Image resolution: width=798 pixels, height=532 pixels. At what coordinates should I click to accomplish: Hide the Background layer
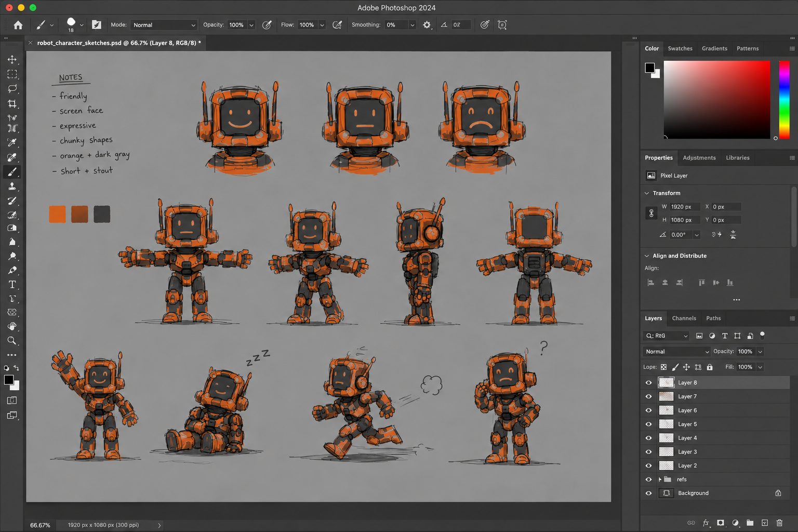pos(648,494)
